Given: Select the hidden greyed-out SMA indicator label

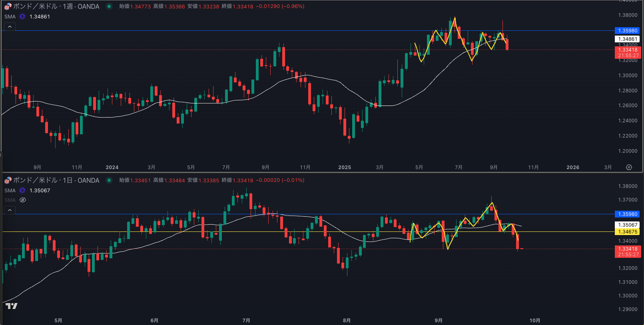Looking at the screenshot, I should (10, 200).
